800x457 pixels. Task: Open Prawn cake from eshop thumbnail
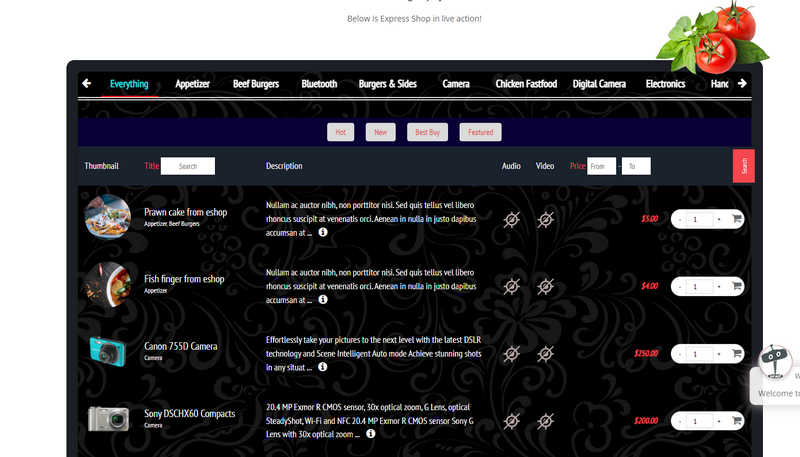tap(108, 217)
